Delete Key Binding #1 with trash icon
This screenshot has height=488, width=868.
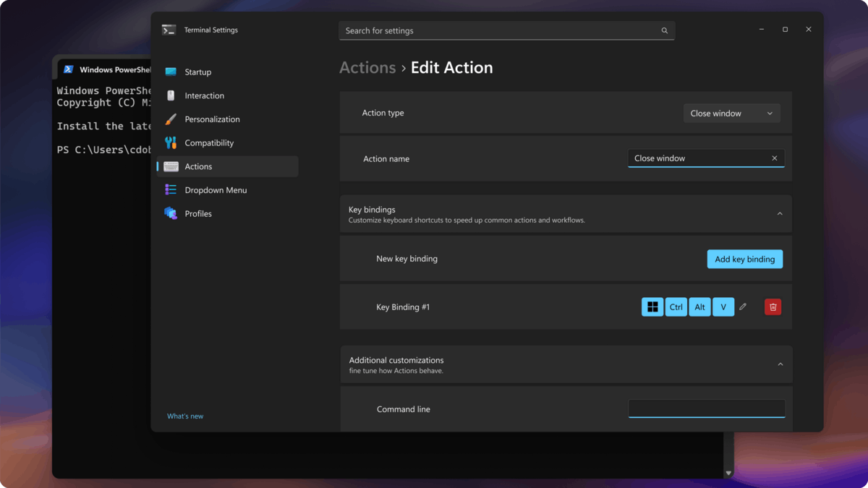773,307
